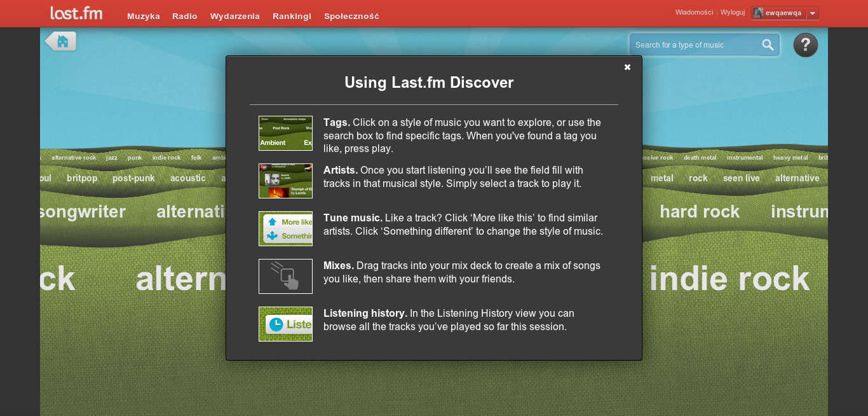This screenshot has height=416, width=868.
Task: Select the small instrumental tag
Action: [745, 158]
